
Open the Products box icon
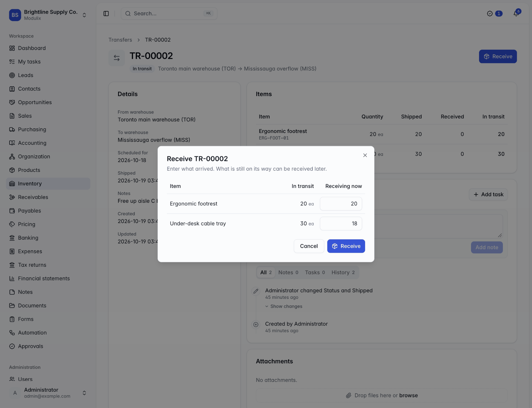click(12, 170)
